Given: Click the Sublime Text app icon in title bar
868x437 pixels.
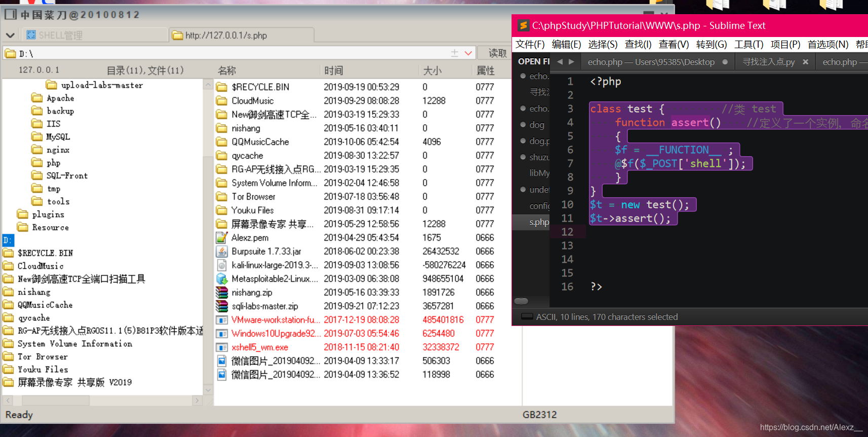Looking at the screenshot, I should (523, 25).
